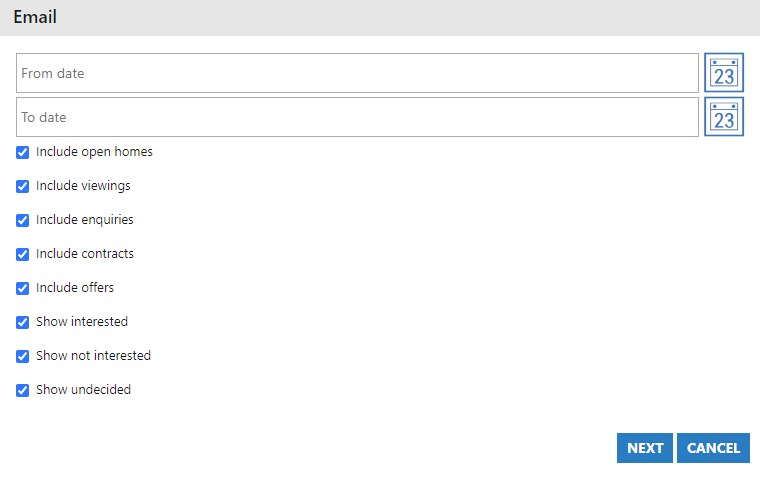The height and width of the screenshot is (478, 760).
Task: Click the 'Show not interested' label text
Action: coord(93,356)
